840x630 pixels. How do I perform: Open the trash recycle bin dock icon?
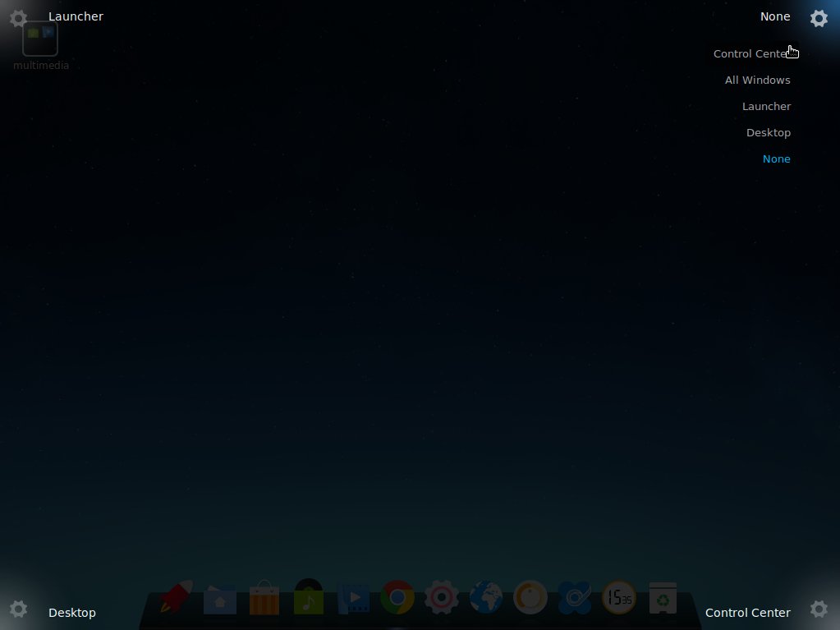(663, 598)
